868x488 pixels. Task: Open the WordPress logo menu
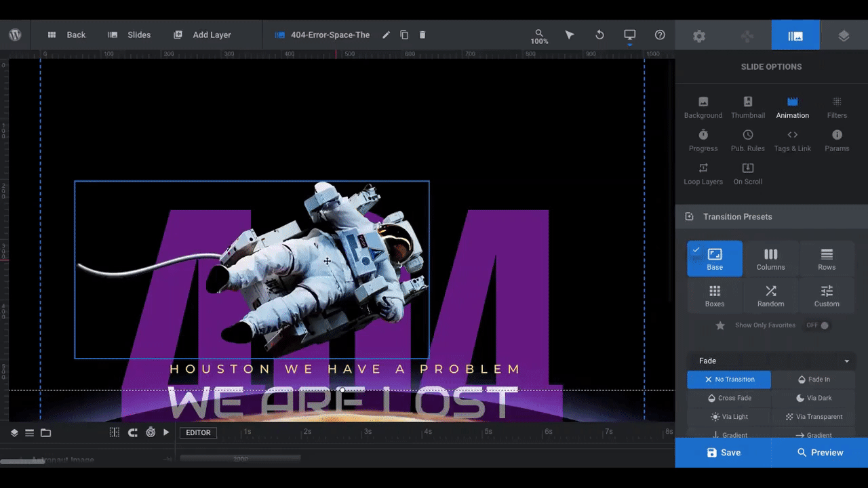pos(15,35)
